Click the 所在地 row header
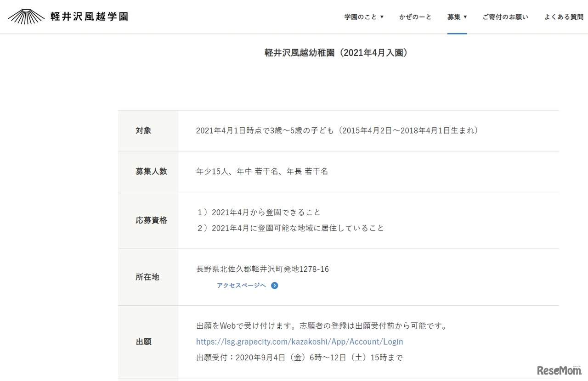 click(147, 277)
